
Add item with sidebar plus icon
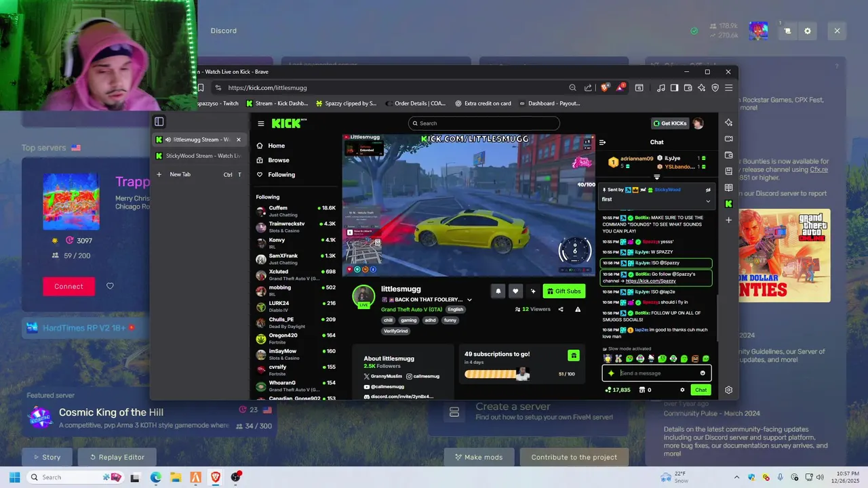pos(728,220)
